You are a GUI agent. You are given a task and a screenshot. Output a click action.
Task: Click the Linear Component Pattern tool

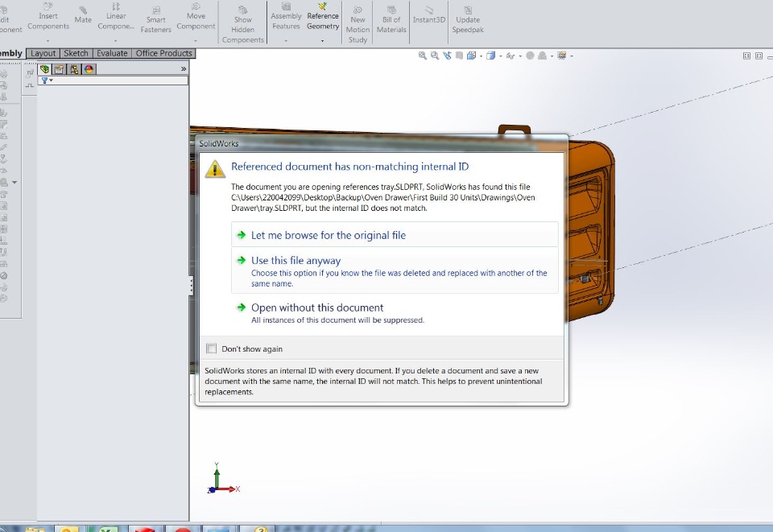click(x=116, y=17)
